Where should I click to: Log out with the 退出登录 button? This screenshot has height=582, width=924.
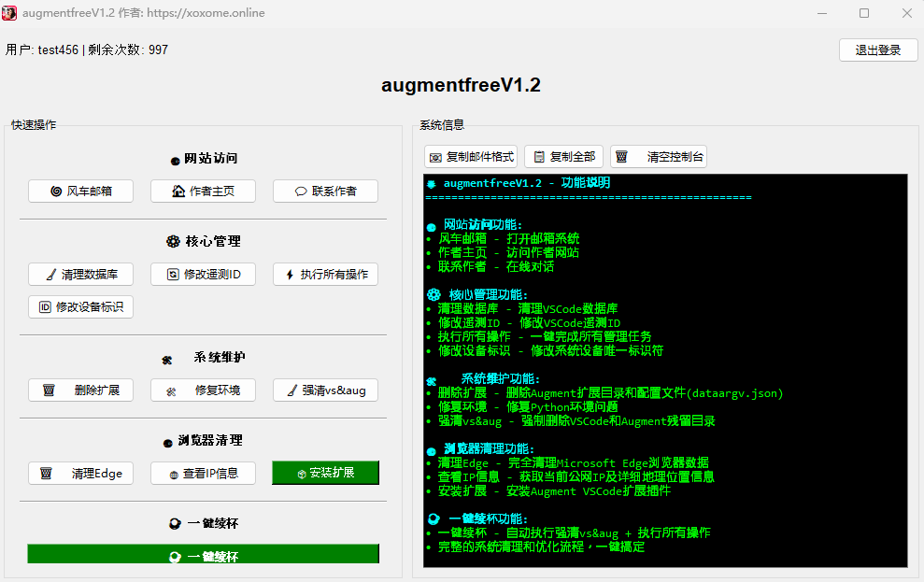878,50
